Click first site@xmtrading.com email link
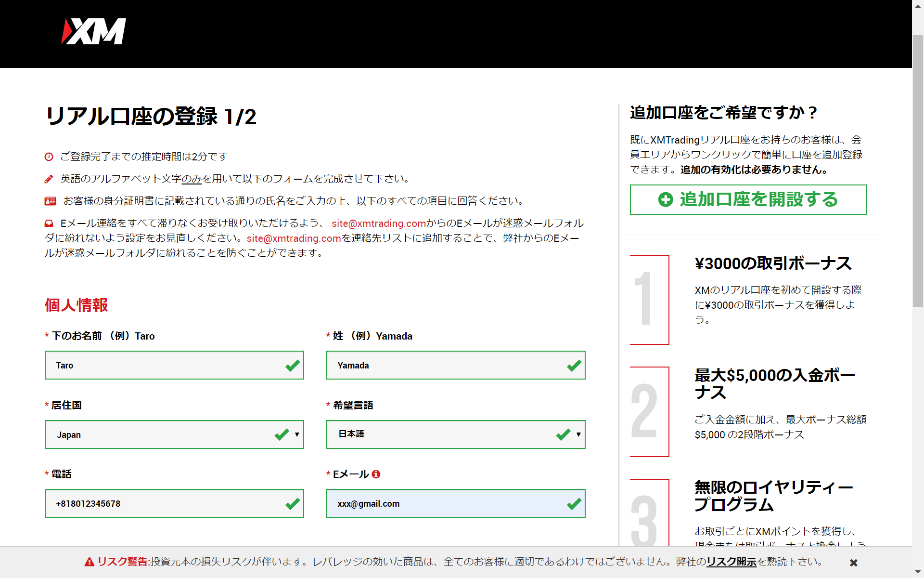The width and height of the screenshot is (924, 578). click(x=379, y=223)
